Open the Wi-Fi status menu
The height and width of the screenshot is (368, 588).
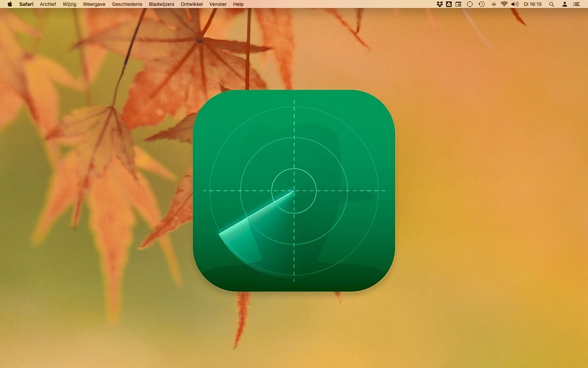504,4
